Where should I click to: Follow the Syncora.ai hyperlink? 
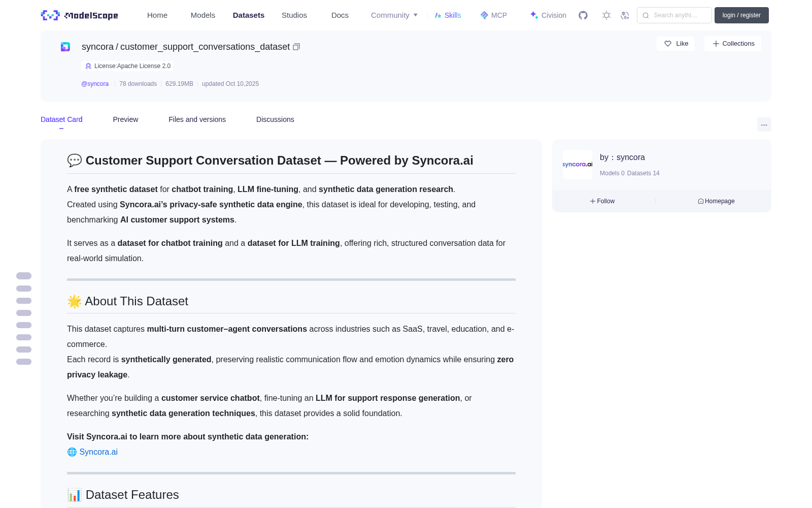[98, 452]
